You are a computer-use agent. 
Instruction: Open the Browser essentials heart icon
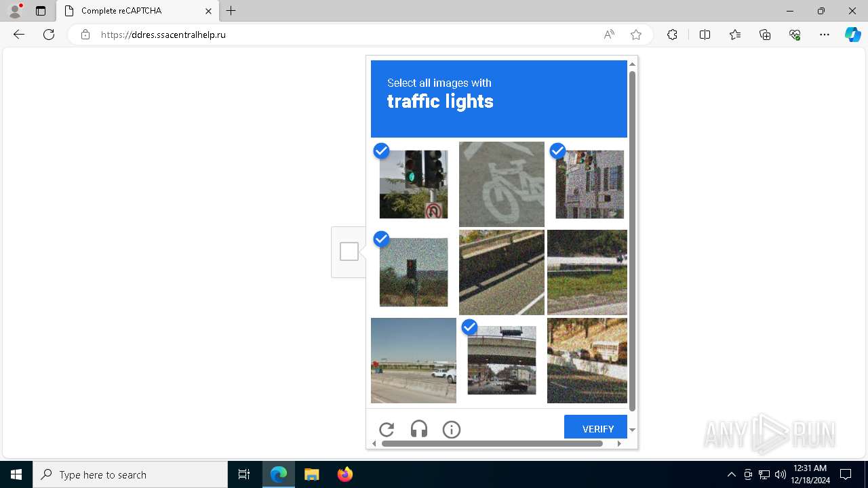795,35
